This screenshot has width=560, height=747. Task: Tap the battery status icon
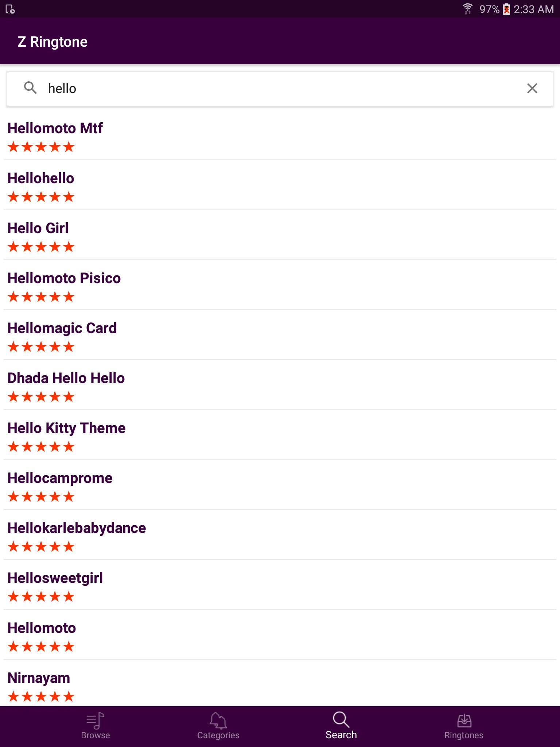506,9
